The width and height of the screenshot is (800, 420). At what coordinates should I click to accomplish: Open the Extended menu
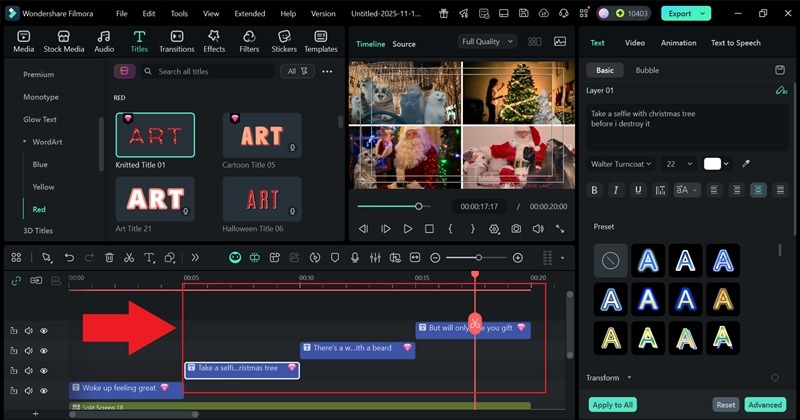coord(249,14)
